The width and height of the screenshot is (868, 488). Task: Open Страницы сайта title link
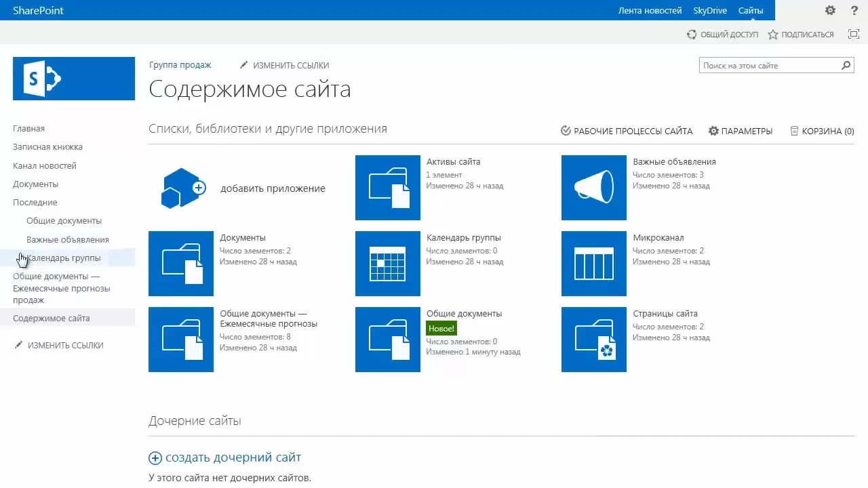click(665, 314)
